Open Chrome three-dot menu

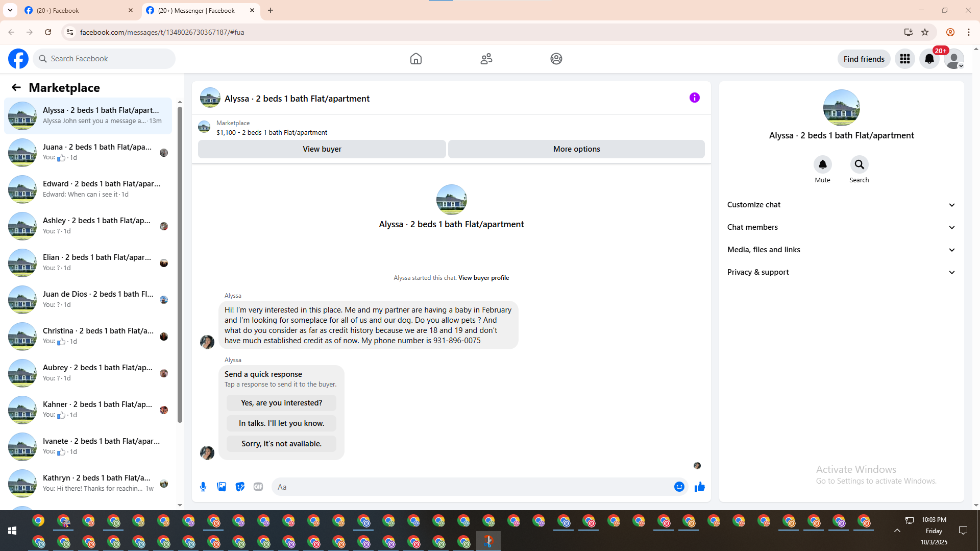tap(969, 32)
